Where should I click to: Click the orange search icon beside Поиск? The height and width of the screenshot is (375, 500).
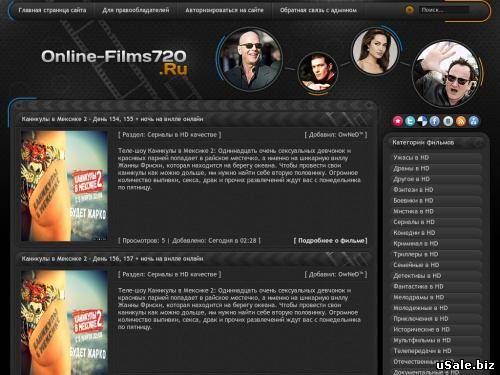coord(409,10)
